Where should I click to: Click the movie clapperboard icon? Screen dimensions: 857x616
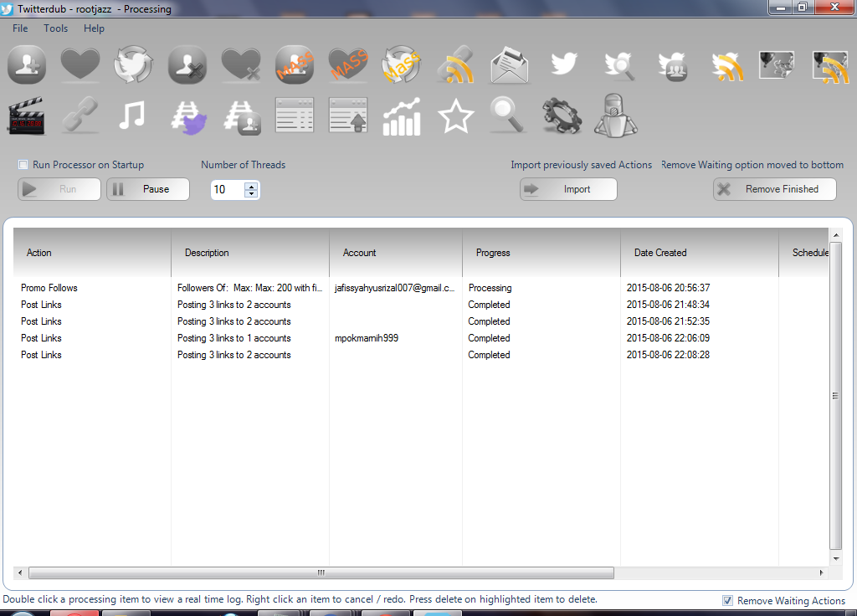pyautogui.click(x=26, y=116)
